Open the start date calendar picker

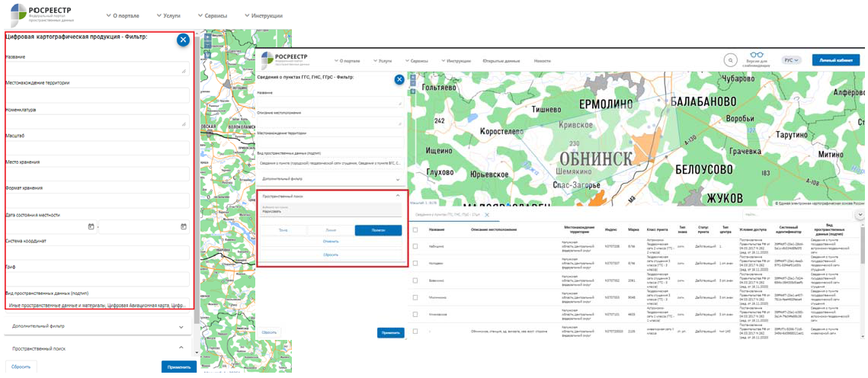tap(91, 226)
